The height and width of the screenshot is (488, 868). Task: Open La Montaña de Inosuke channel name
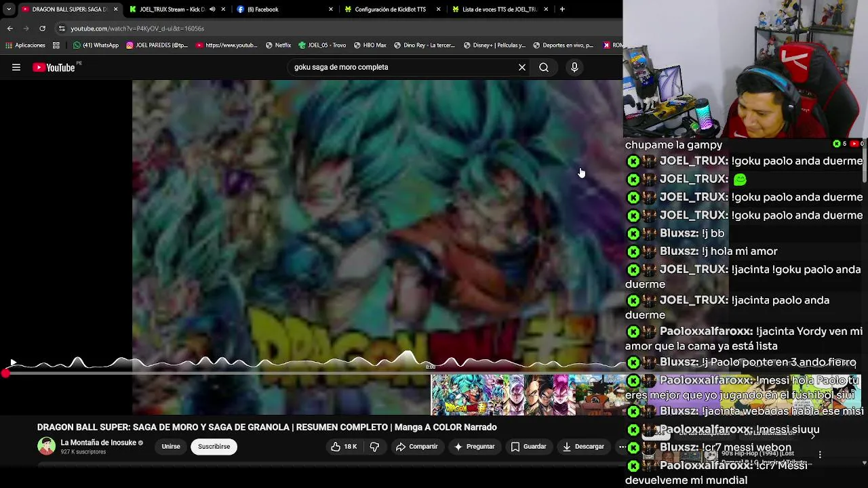[x=98, y=443]
